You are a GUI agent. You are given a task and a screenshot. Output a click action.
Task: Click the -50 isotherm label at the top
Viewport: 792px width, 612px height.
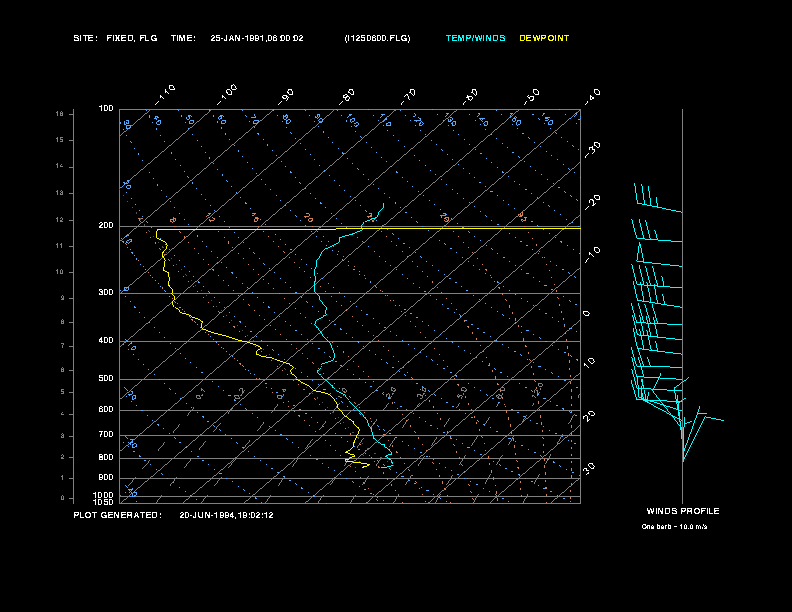tap(532, 97)
